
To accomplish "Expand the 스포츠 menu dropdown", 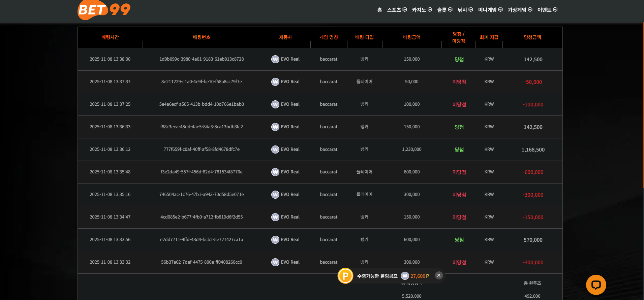I will tap(397, 10).
